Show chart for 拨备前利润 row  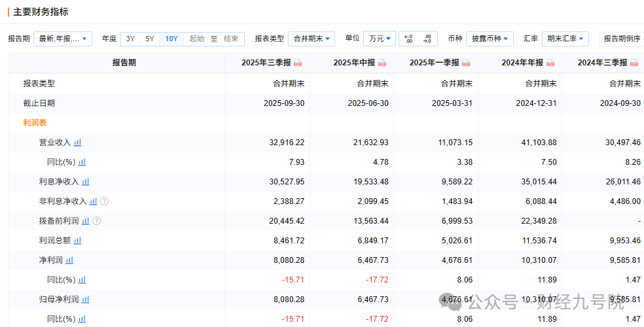click(x=85, y=221)
